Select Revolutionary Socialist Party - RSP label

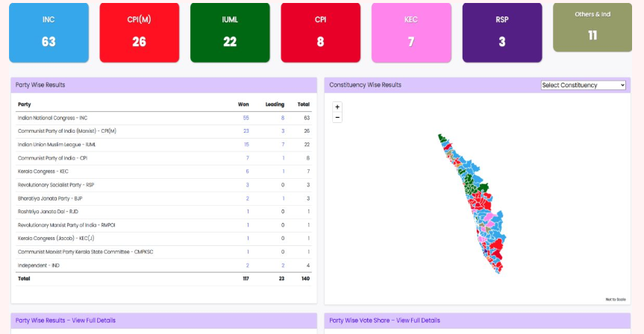click(56, 185)
